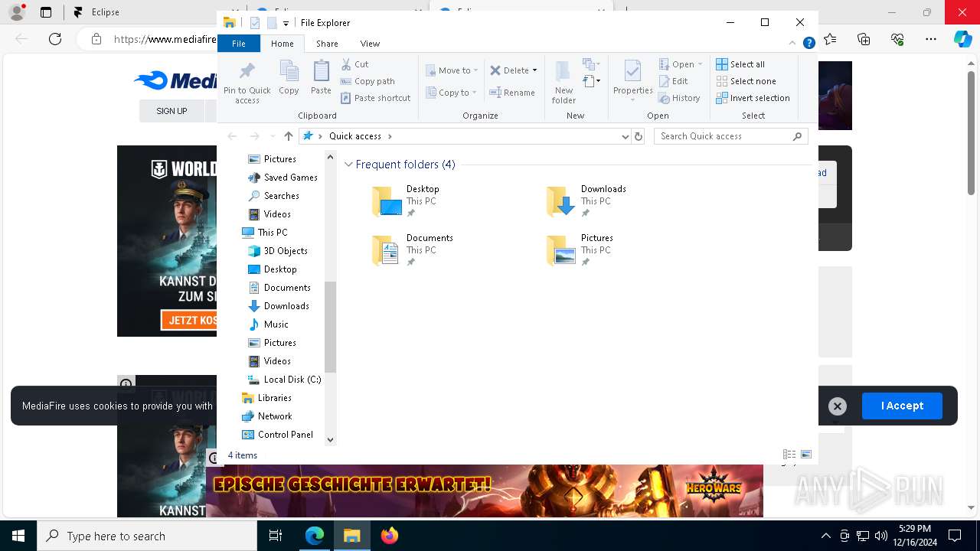Click Select all in ribbon
980x551 pixels.
click(x=740, y=64)
